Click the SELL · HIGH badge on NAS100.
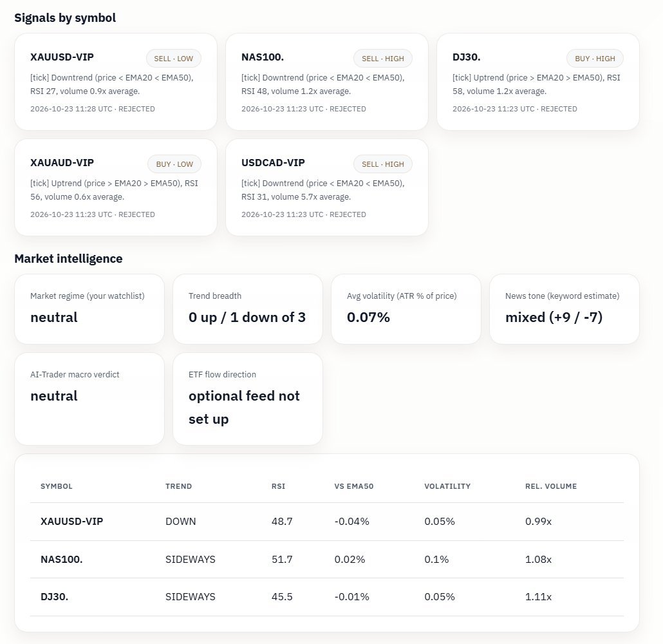The height and width of the screenshot is (644, 663). (x=382, y=59)
